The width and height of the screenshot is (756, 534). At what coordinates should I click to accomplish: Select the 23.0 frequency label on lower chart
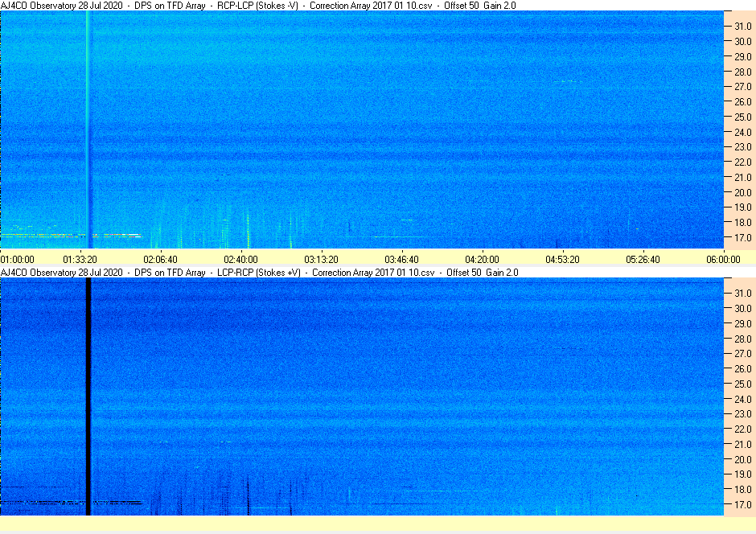tap(743, 414)
